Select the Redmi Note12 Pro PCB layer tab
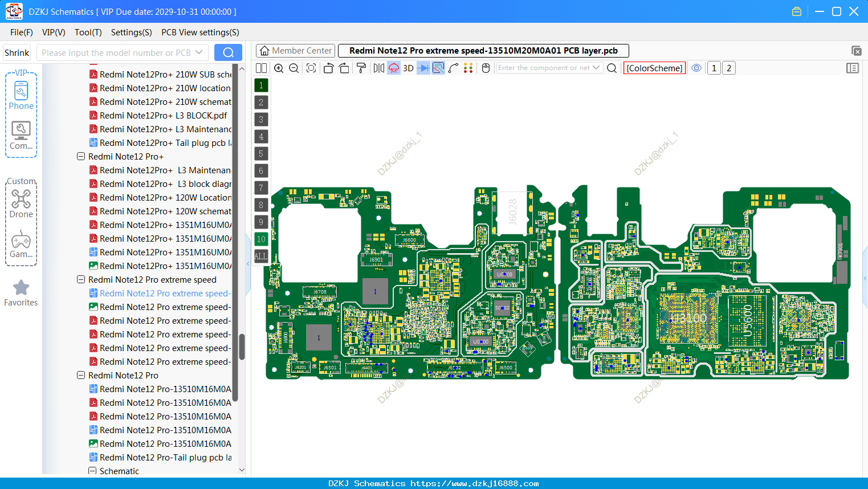The width and height of the screenshot is (868, 489). point(483,51)
